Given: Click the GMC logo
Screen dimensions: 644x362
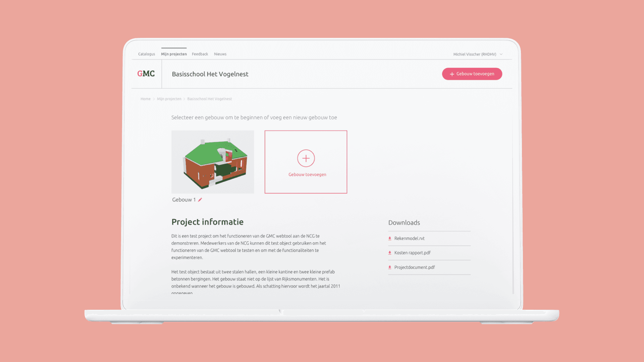Looking at the screenshot, I should coord(146,74).
